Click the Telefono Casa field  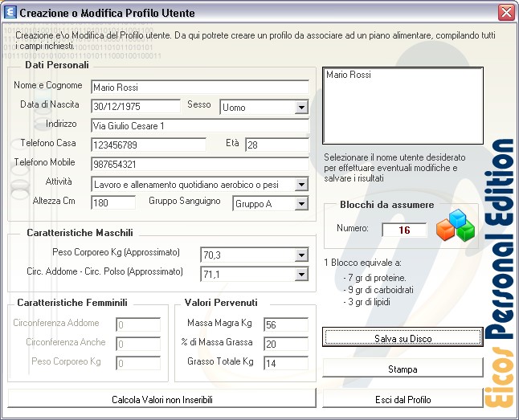coord(149,145)
